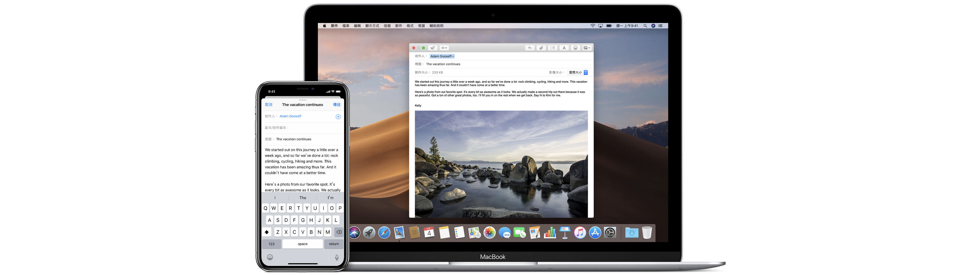Open the header fields list dropdown
This screenshot has height=275, width=980.
pyautogui.click(x=444, y=48)
